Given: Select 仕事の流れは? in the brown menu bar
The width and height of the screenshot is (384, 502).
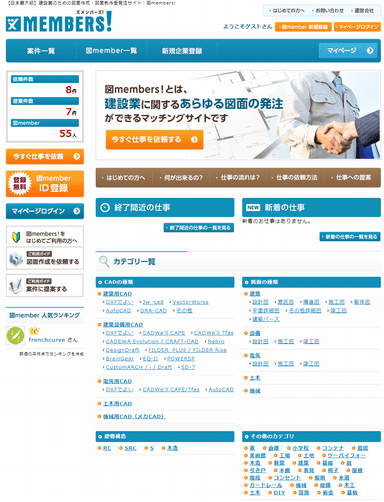Looking at the screenshot, I should pyautogui.click(x=238, y=178).
